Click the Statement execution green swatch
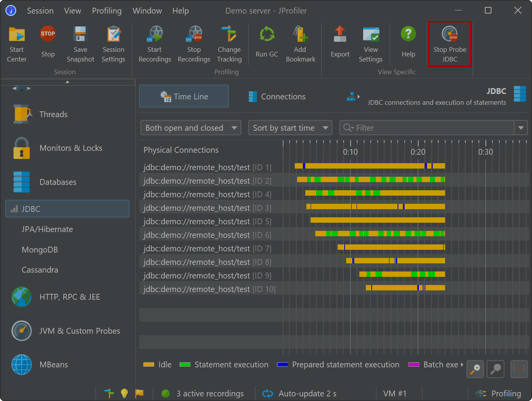Viewport: 532px width, 401px height. [185, 365]
